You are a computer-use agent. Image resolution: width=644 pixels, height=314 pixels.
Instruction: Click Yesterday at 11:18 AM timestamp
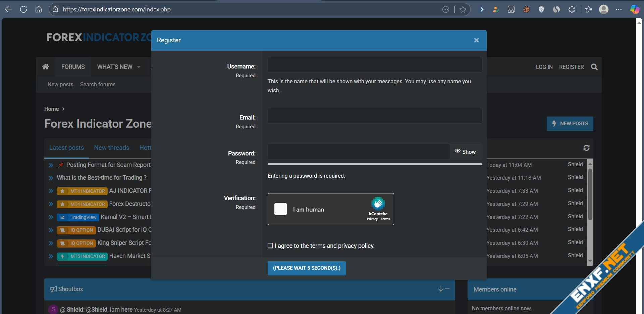514,178
